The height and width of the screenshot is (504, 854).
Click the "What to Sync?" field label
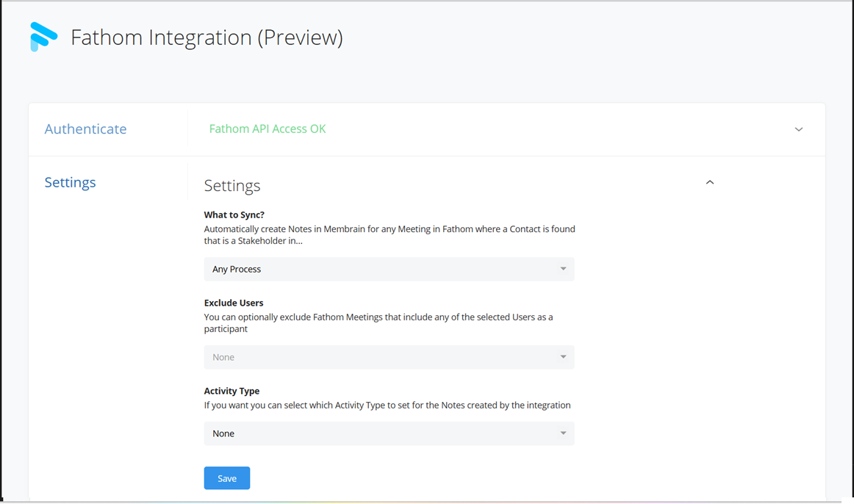pos(234,215)
